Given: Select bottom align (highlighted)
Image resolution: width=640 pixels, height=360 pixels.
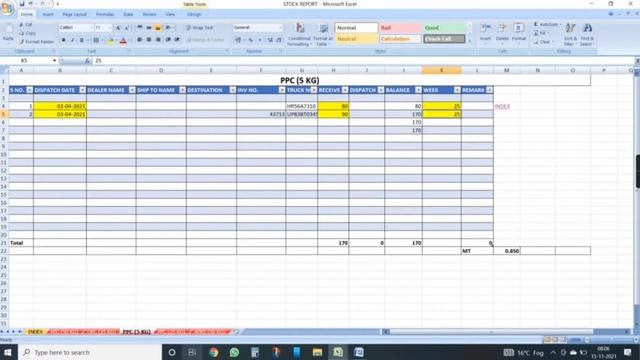Looking at the screenshot, I should coord(158,28).
